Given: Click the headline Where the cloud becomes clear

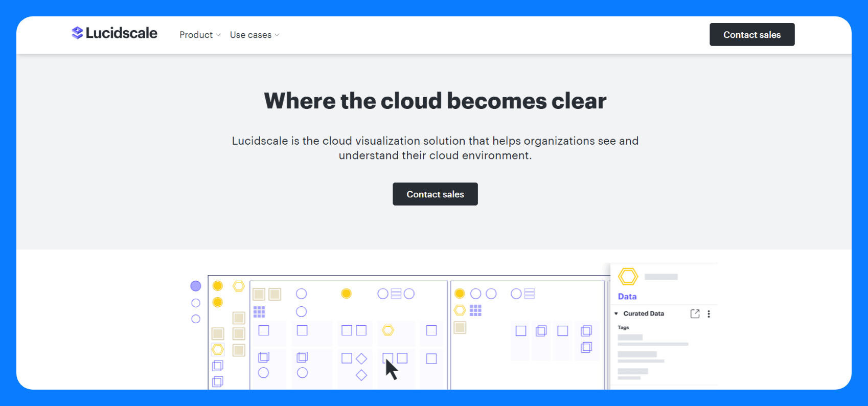Looking at the screenshot, I should [435, 101].
